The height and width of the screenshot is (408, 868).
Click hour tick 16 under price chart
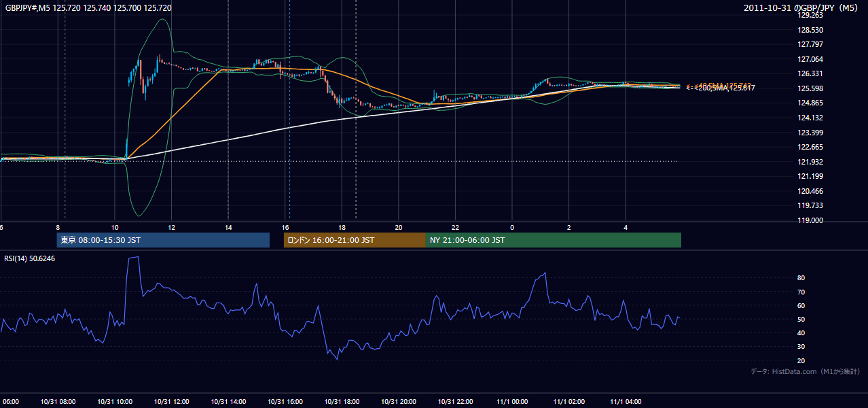pos(285,227)
